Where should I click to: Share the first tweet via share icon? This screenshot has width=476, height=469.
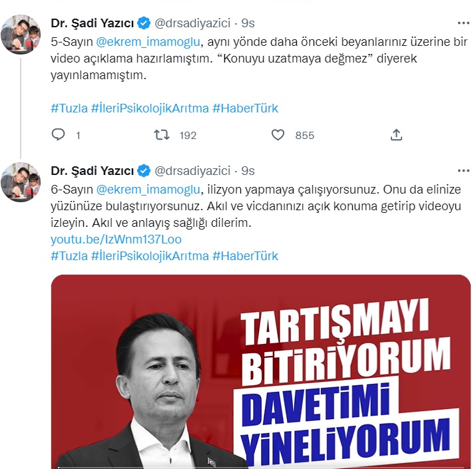pos(396,134)
